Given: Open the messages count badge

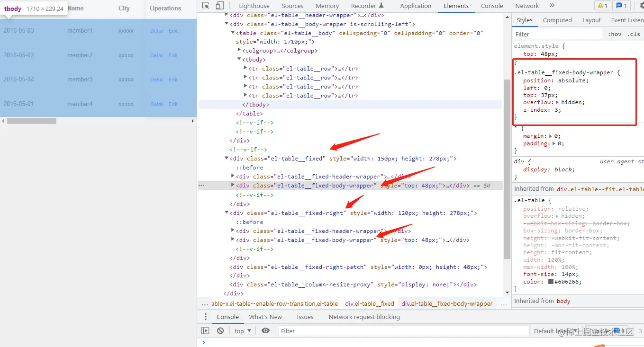Looking at the screenshot, I should coord(621,6).
